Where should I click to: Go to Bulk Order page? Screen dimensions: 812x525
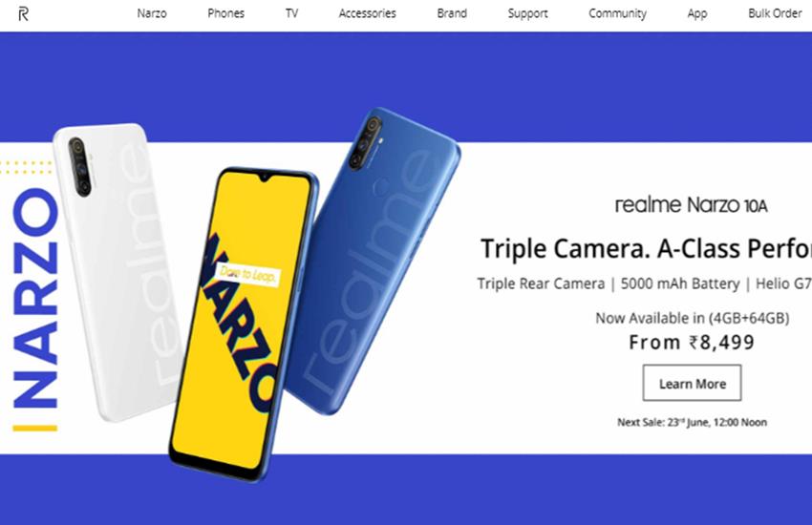[x=775, y=13]
